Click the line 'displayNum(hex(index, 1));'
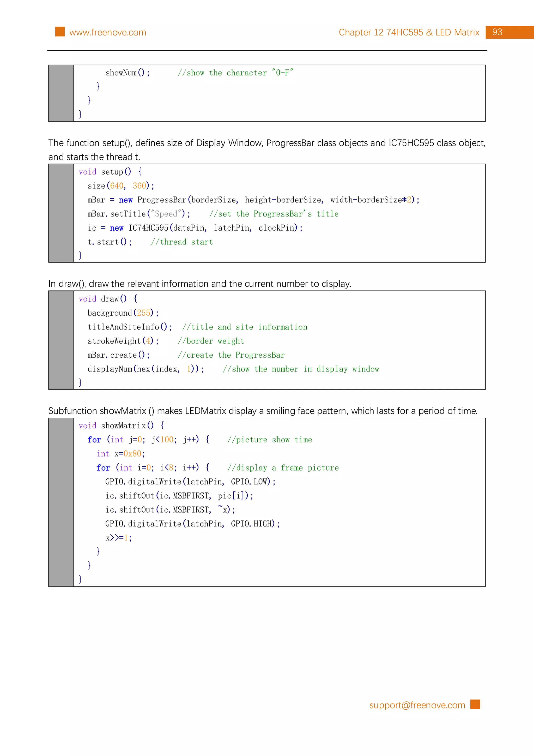The image size is (534, 756). tap(146, 369)
